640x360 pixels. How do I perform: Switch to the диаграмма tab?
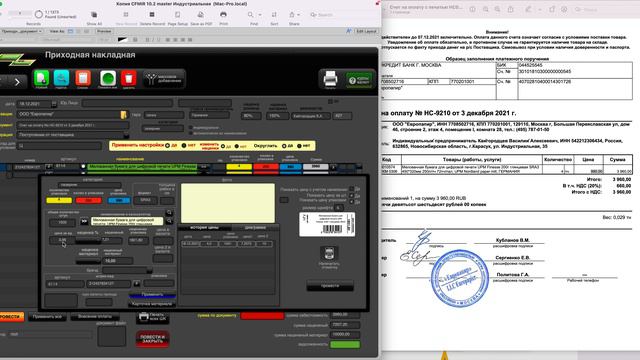click(255, 227)
